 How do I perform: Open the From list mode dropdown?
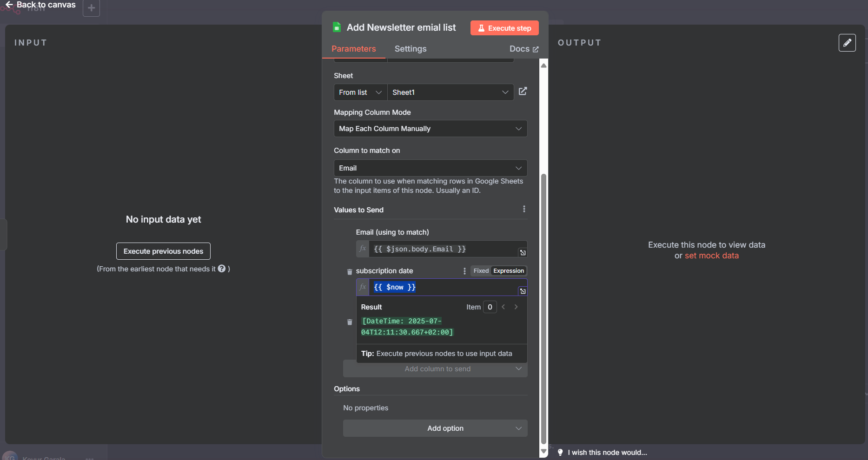coord(360,92)
